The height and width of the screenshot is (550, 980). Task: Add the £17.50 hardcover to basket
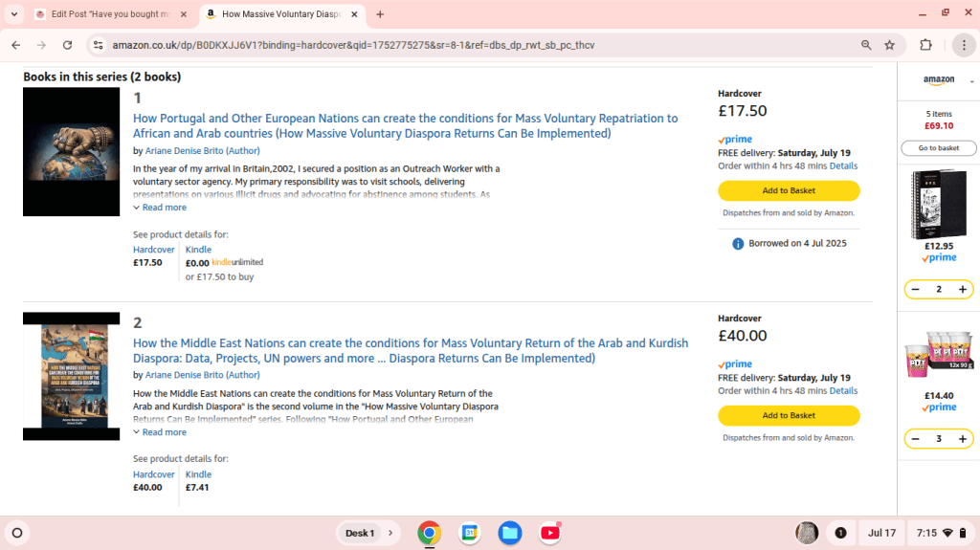point(789,190)
